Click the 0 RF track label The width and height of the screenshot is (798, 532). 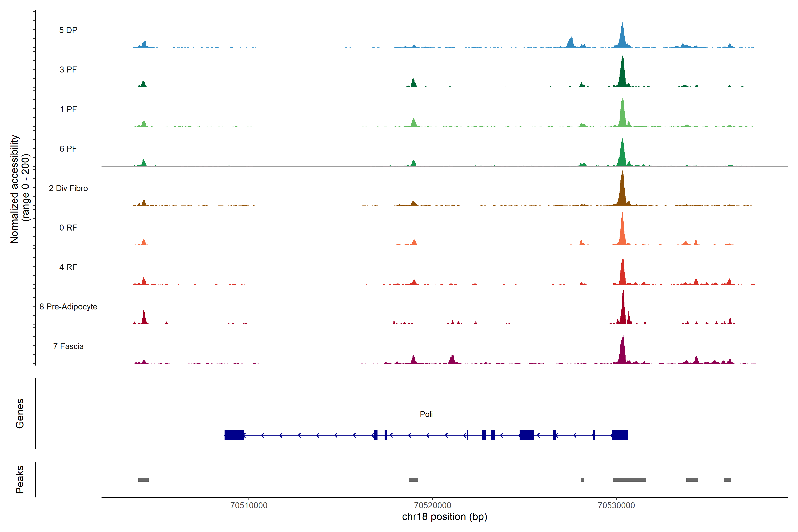(x=68, y=228)
